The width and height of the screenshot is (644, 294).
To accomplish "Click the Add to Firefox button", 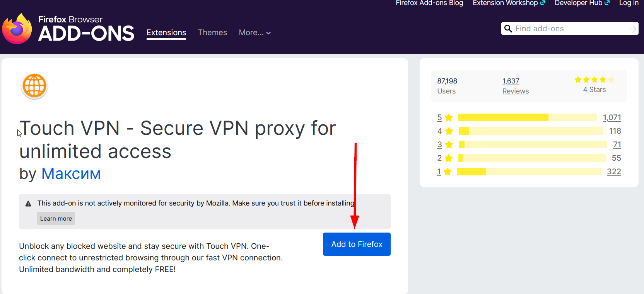I will click(x=357, y=244).
